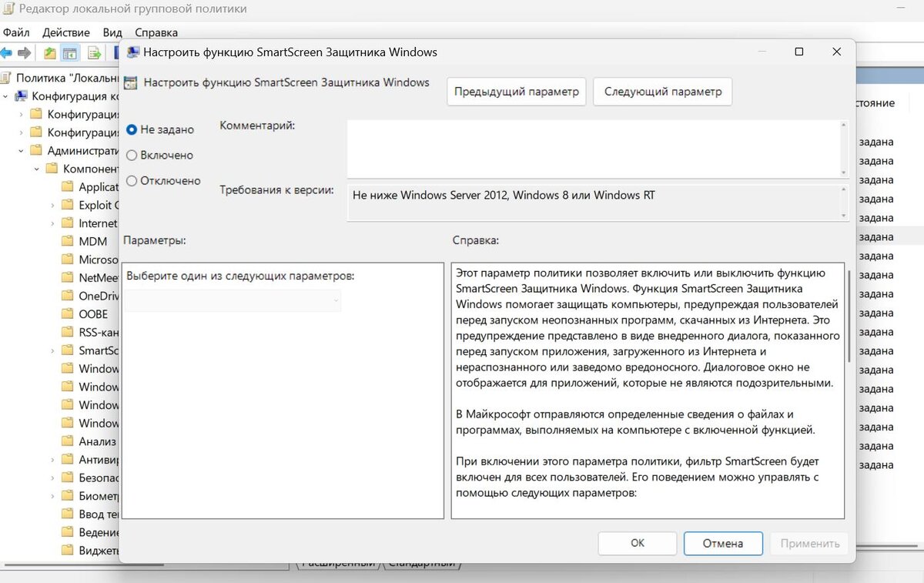Open the Файл menu

click(15, 32)
